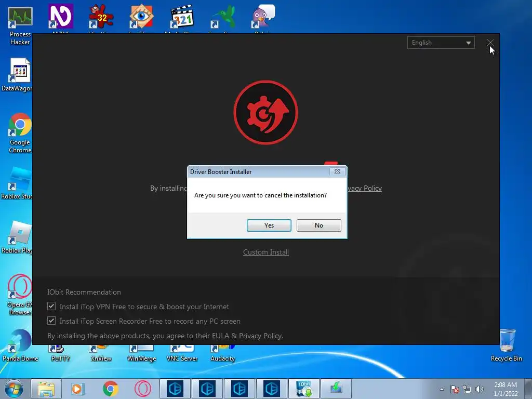Open the Audacity desktop shortcut
Viewport: 532px width, 399px height.
[222, 353]
